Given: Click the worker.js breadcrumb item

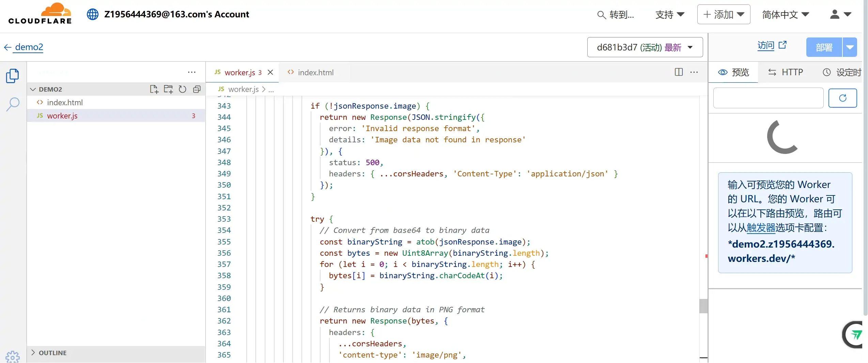Looking at the screenshot, I should click(243, 90).
